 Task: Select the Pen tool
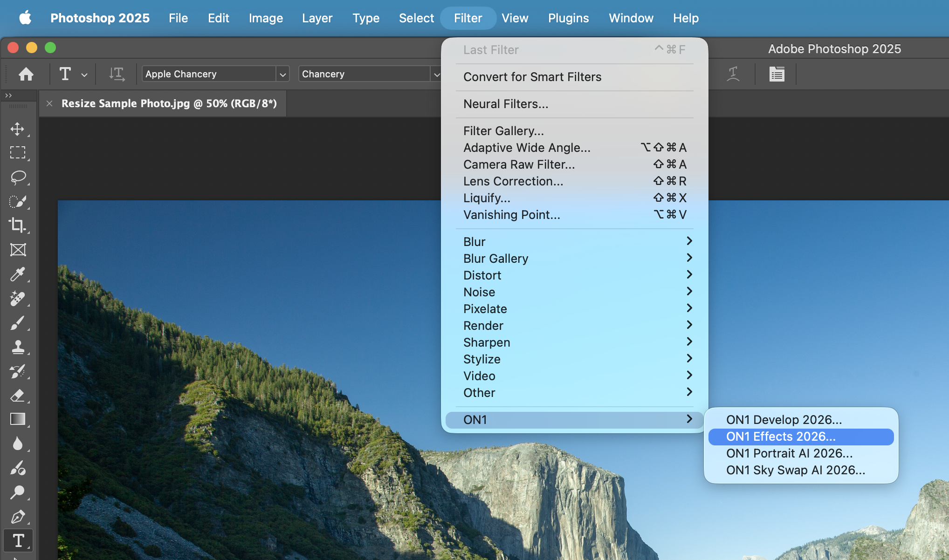click(18, 517)
